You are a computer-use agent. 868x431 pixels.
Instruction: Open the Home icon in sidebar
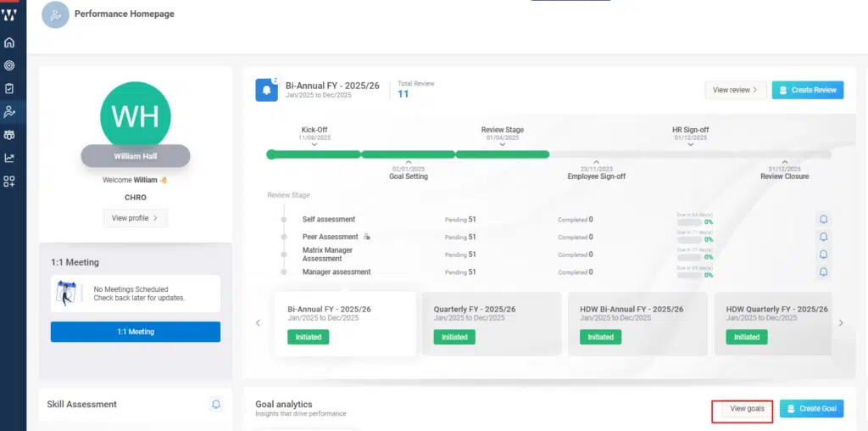click(8, 42)
